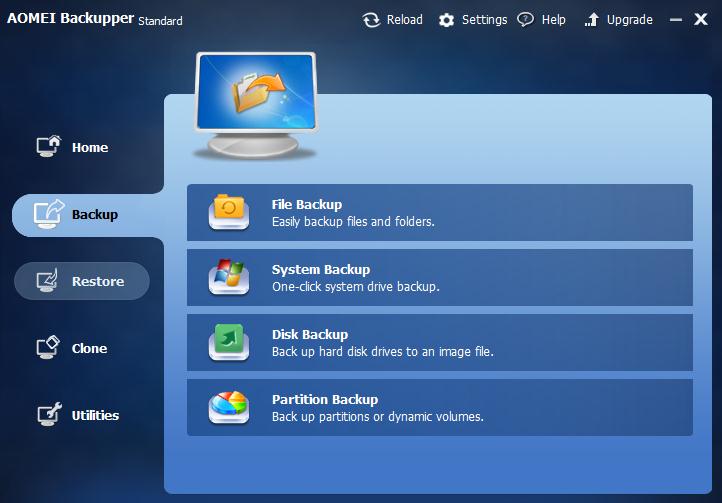Click the AOMEI Backupper title text
722x503 pixels.
(x=70, y=18)
